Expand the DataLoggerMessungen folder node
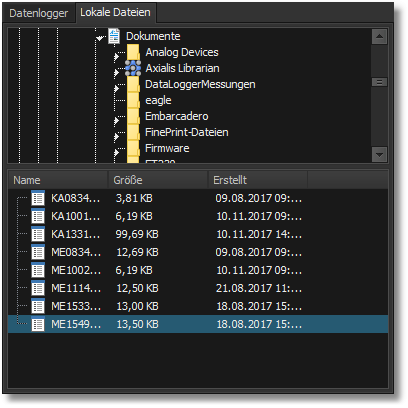Viewport: 408px width, 408px height. tap(116, 89)
